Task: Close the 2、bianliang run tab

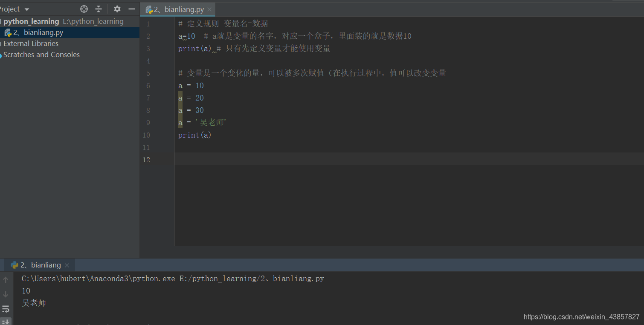Action: point(67,265)
